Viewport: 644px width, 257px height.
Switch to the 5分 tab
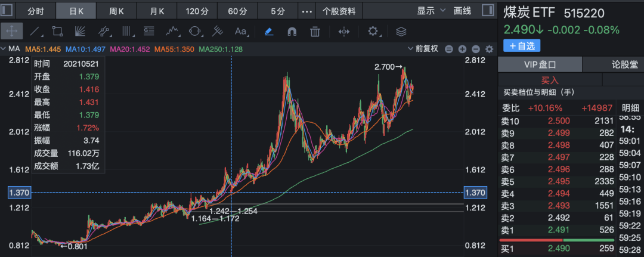click(x=278, y=11)
